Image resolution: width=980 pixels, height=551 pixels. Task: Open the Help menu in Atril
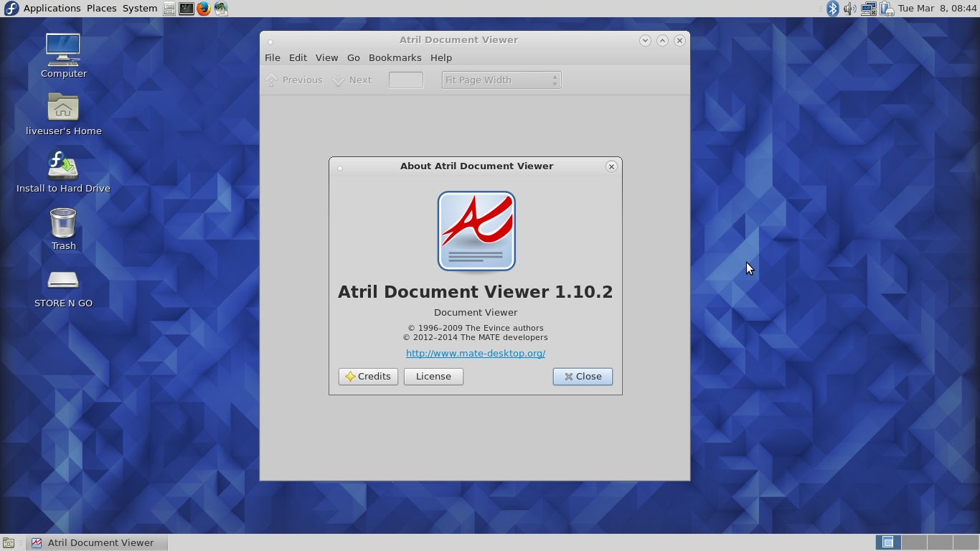[441, 57]
